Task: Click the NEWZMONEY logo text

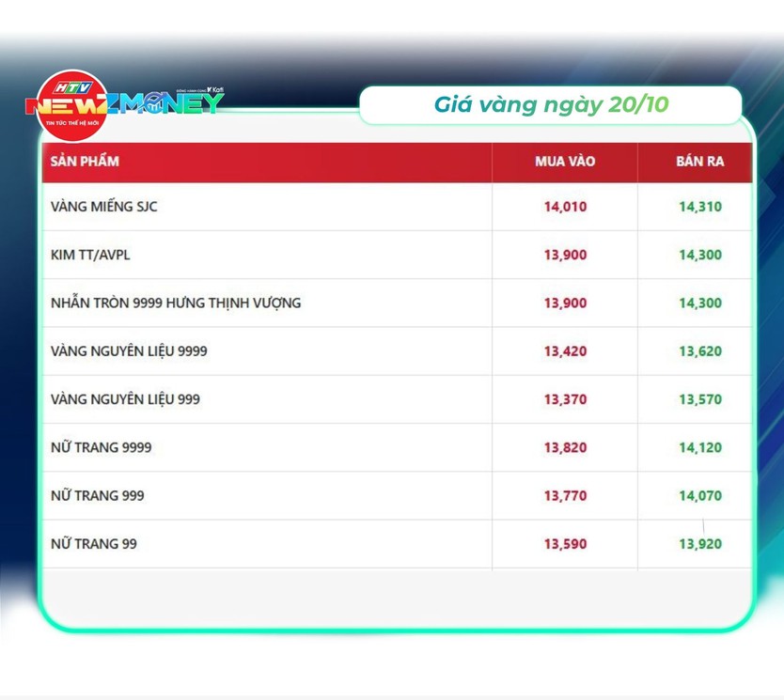Action: pyautogui.click(x=125, y=103)
